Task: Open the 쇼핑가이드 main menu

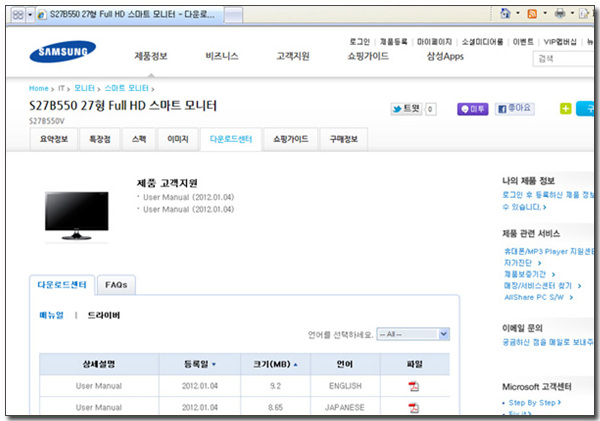Action: (368, 56)
